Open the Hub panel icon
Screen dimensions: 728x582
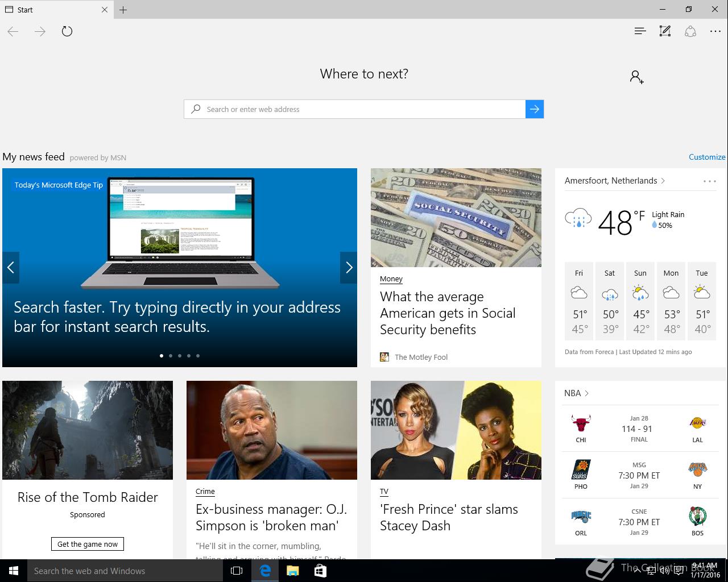point(640,31)
